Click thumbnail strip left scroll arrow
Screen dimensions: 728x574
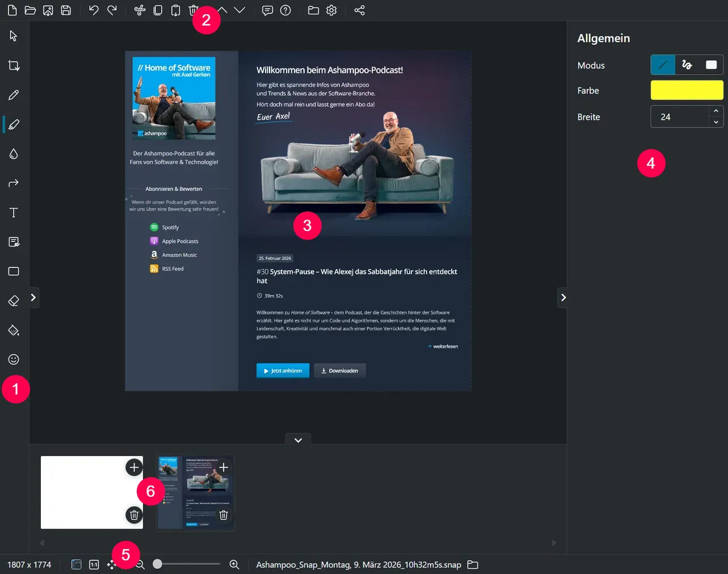[x=42, y=543]
